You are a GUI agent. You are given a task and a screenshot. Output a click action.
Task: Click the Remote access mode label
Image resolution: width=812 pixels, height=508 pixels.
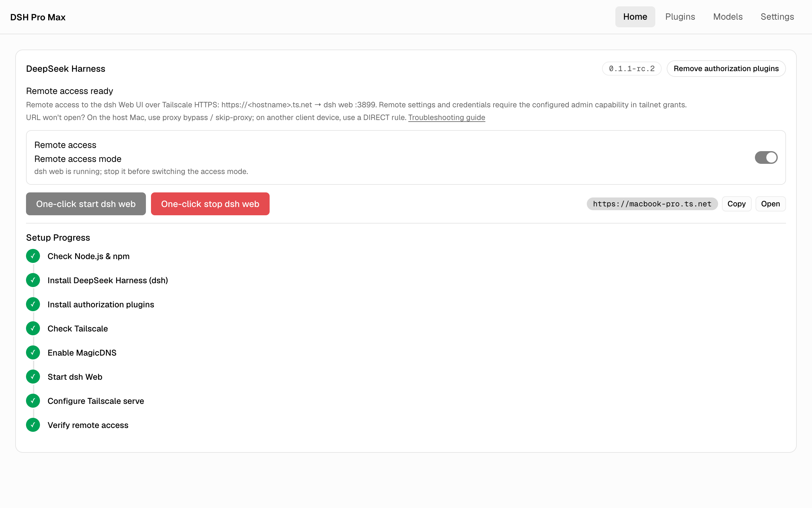(78, 159)
